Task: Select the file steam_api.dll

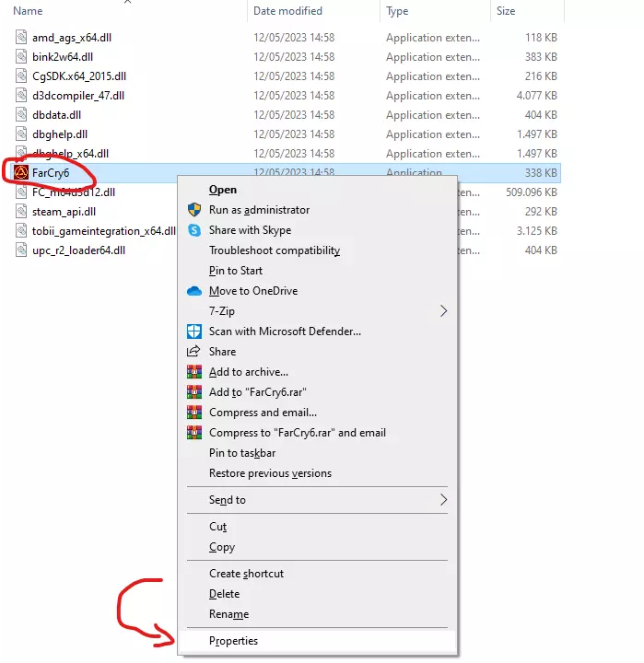Action: point(64,212)
